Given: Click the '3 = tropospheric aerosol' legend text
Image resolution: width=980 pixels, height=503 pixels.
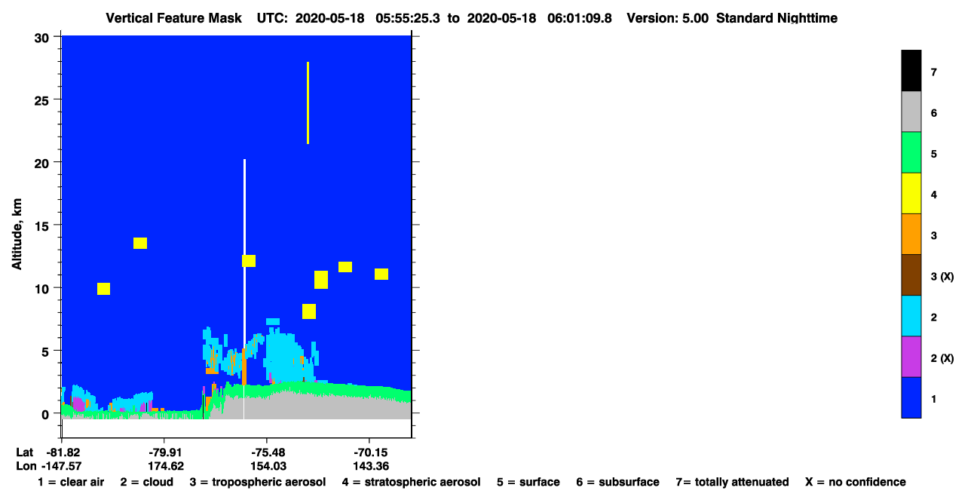Looking at the screenshot, I should click(258, 482).
